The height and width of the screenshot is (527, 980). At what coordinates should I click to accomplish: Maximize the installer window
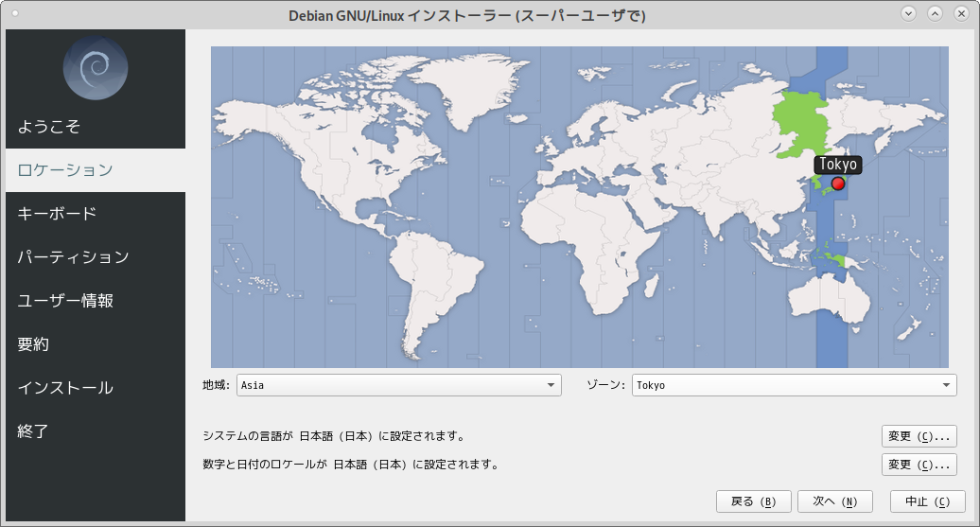pyautogui.click(x=935, y=14)
